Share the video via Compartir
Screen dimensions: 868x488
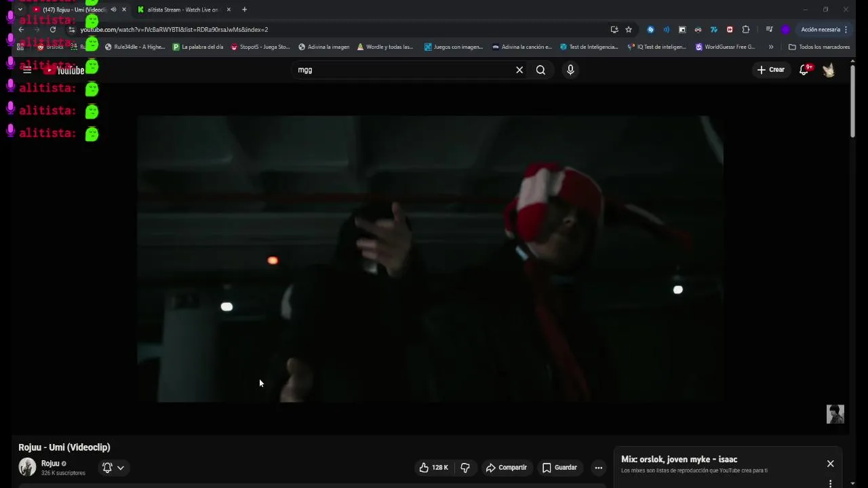507,468
